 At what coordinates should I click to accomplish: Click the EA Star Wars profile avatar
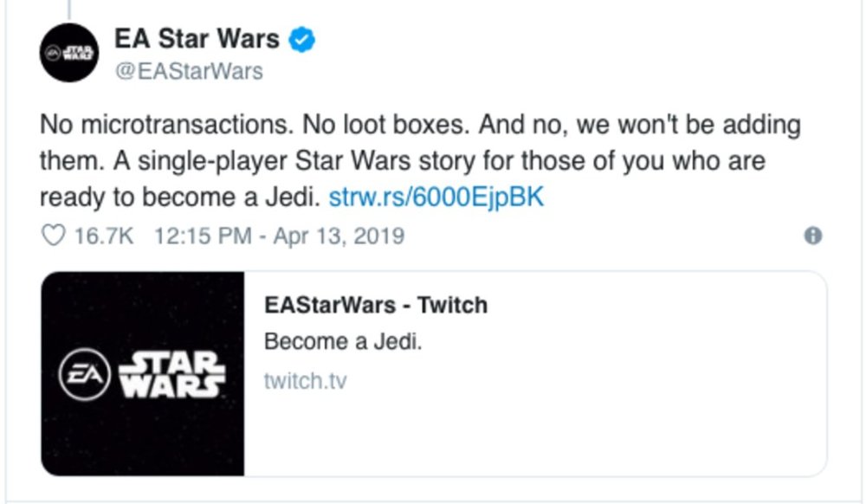[x=69, y=53]
